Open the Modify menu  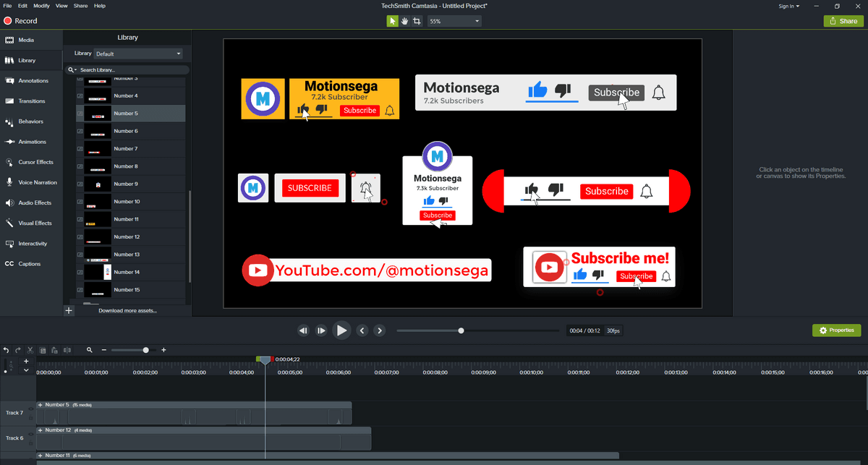[x=42, y=6]
